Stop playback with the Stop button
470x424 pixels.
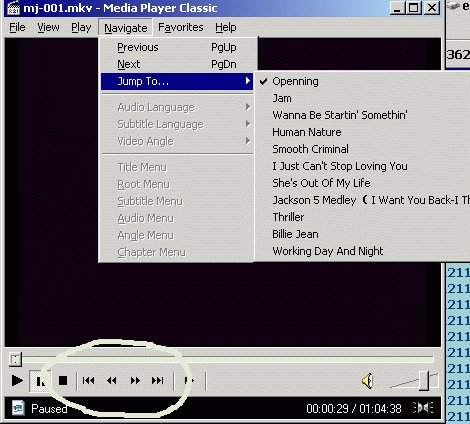coord(63,380)
